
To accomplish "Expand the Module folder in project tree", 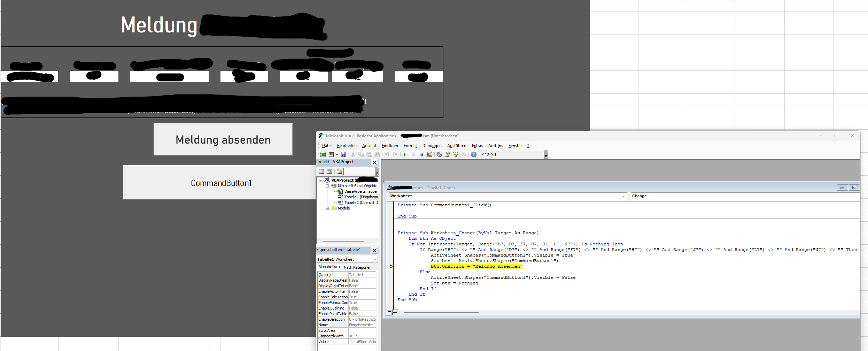I will point(327,208).
